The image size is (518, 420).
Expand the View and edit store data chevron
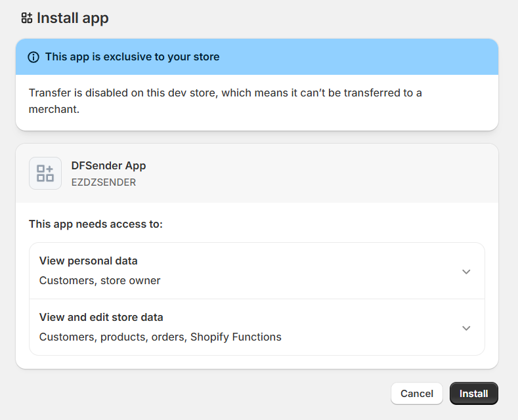(x=466, y=328)
